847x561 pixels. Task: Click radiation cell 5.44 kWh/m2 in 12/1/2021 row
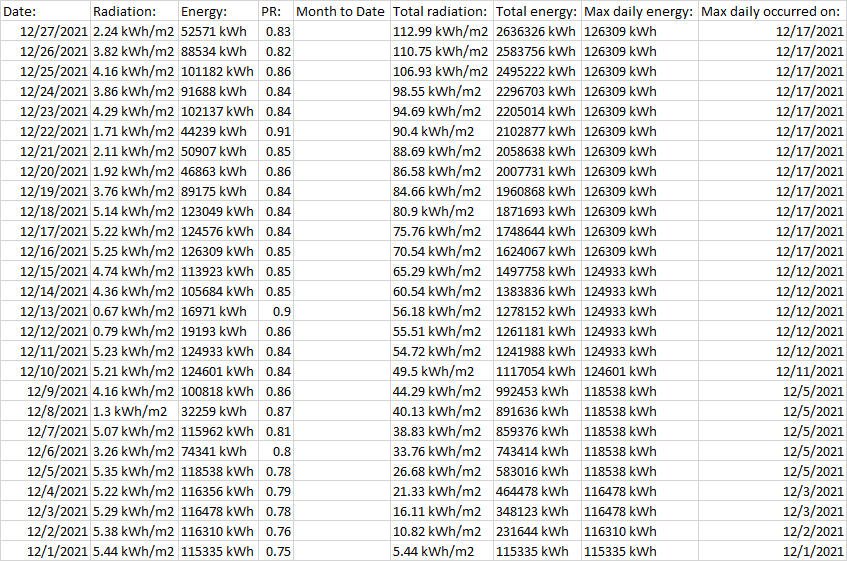click(x=134, y=551)
